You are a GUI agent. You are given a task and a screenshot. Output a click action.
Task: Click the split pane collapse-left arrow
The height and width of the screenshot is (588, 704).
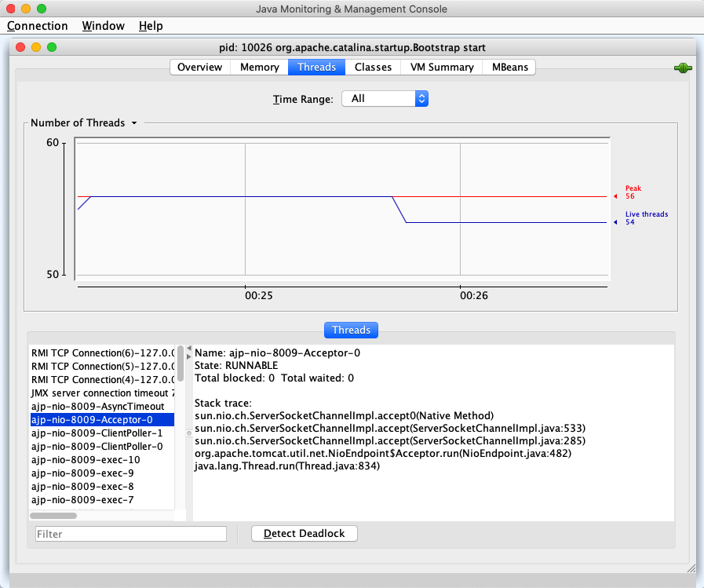click(189, 349)
